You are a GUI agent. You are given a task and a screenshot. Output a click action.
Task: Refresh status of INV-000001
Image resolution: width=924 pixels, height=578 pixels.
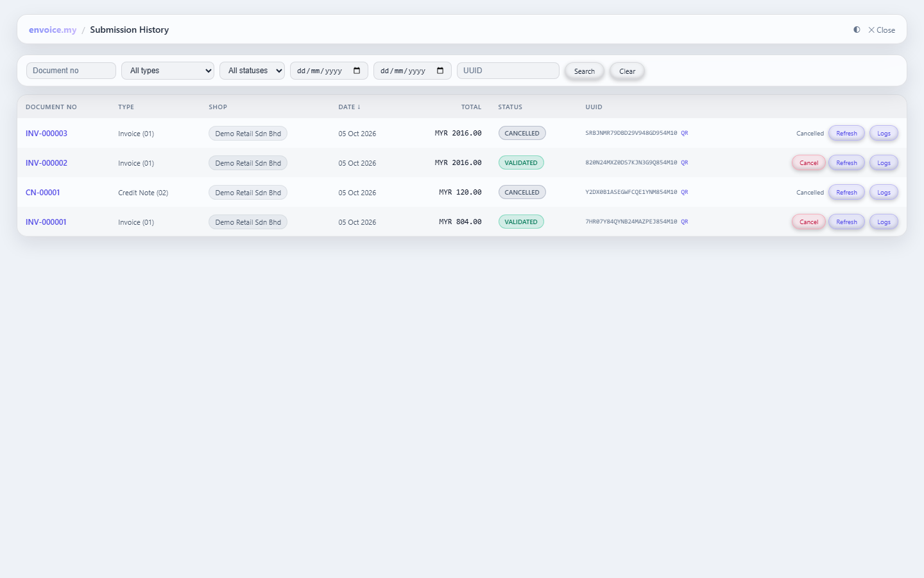[x=846, y=222]
